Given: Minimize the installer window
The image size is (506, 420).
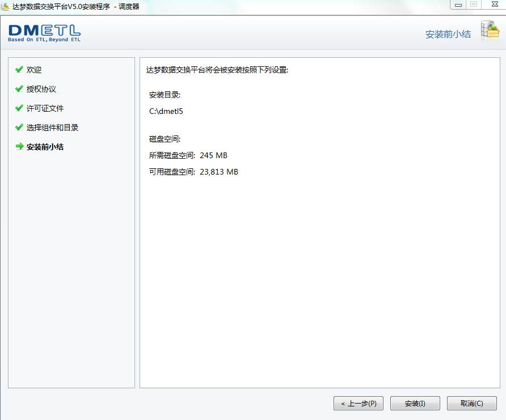Looking at the screenshot, I should (x=458, y=5).
